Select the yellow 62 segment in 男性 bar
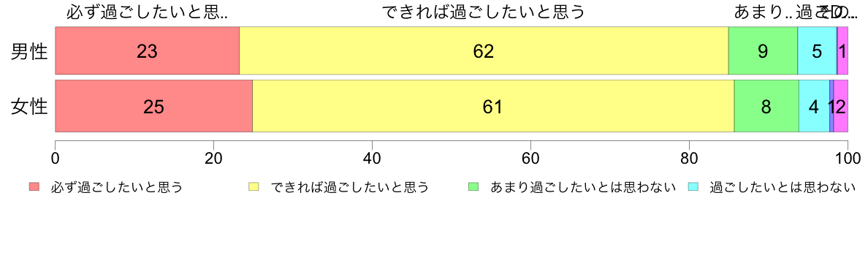 pyautogui.click(x=484, y=50)
